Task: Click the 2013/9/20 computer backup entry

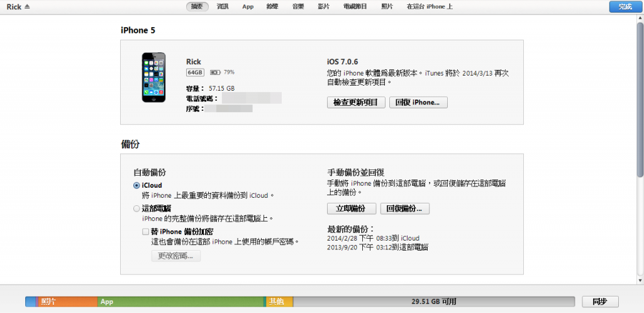Action: point(378,248)
